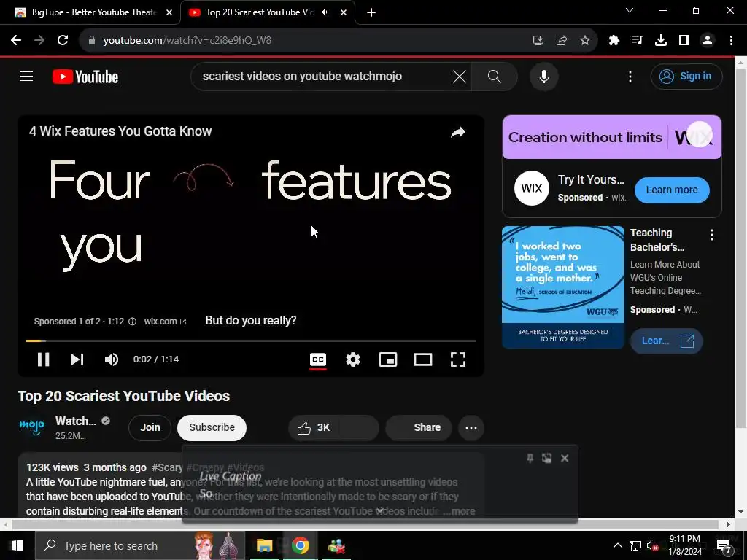Run search with magnifier button

pos(495,77)
